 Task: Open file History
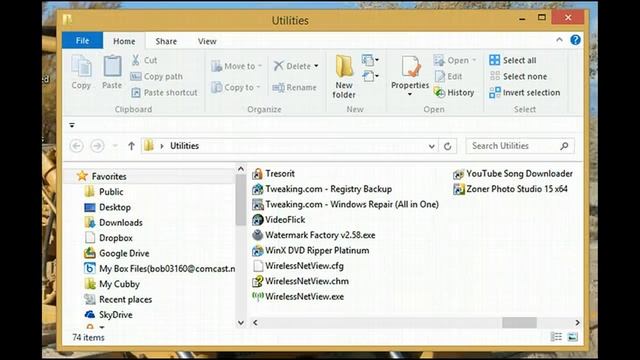tap(454, 93)
